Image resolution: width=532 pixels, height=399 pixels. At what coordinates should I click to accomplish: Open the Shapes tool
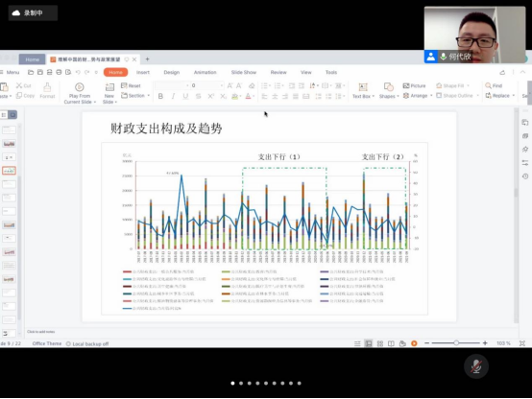tap(389, 91)
